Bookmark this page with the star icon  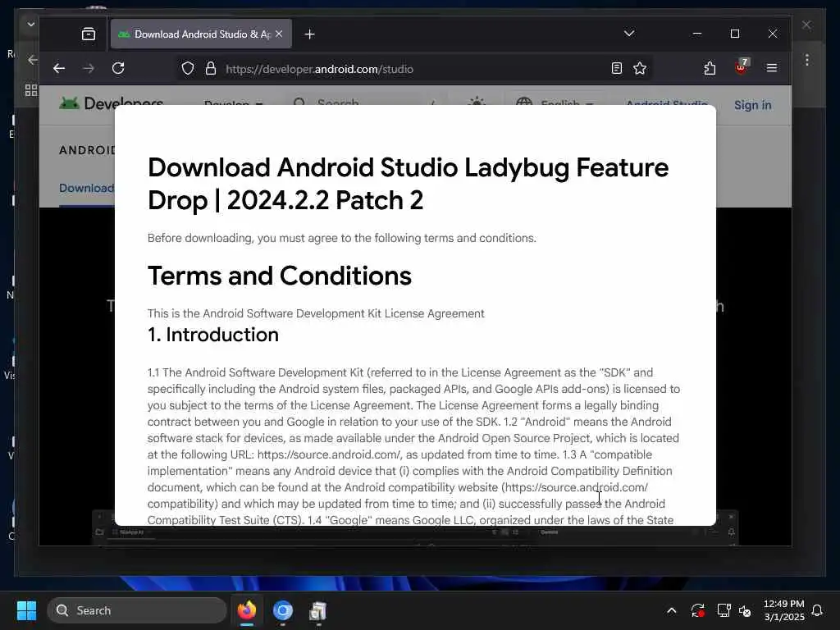(640, 68)
